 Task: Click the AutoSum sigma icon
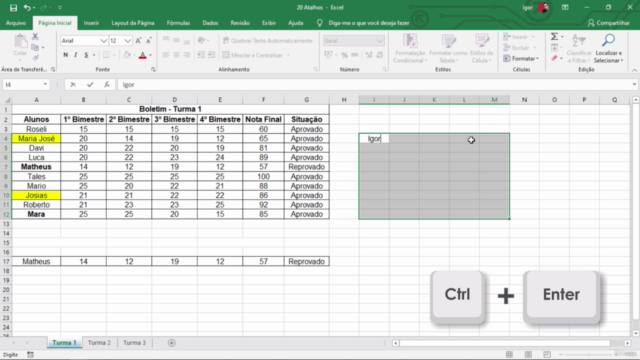point(554,37)
